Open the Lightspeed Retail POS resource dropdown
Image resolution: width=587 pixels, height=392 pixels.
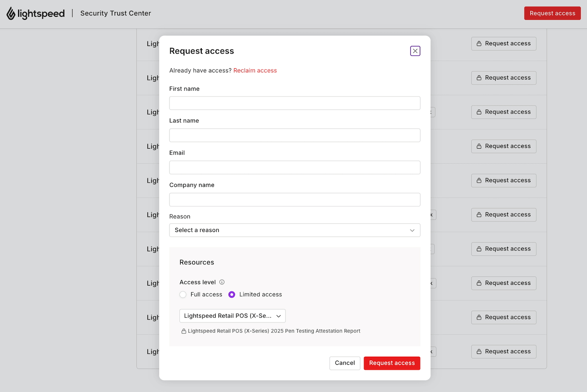(232, 316)
